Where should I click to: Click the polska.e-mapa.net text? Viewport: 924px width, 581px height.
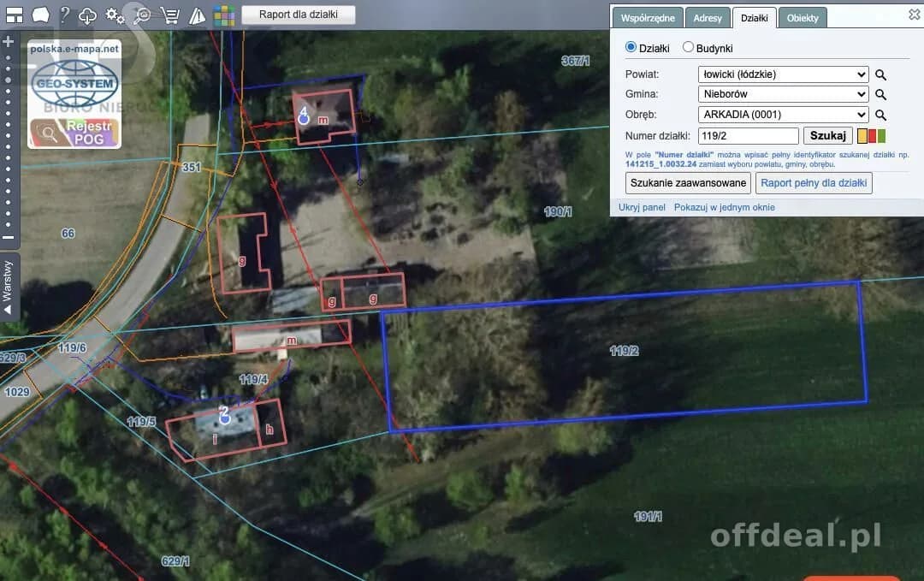tap(74, 49)
